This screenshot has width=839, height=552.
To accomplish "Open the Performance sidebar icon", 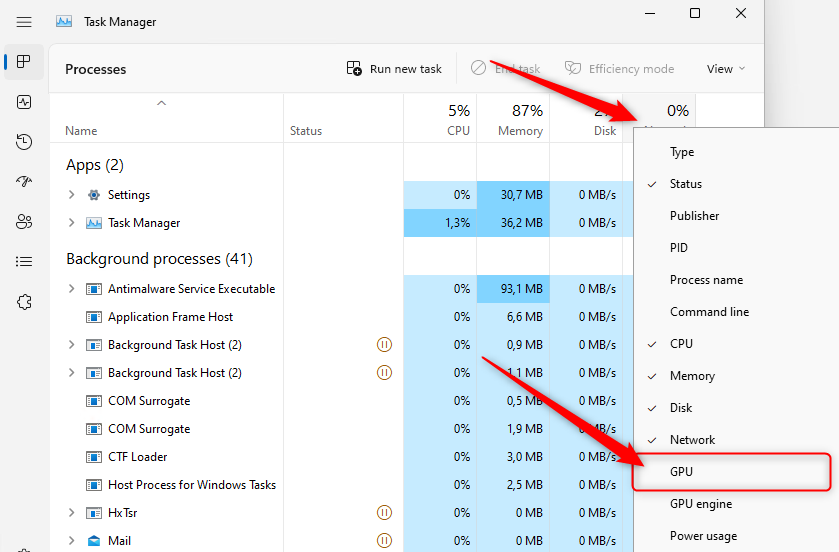I will (x=24, y=102).
